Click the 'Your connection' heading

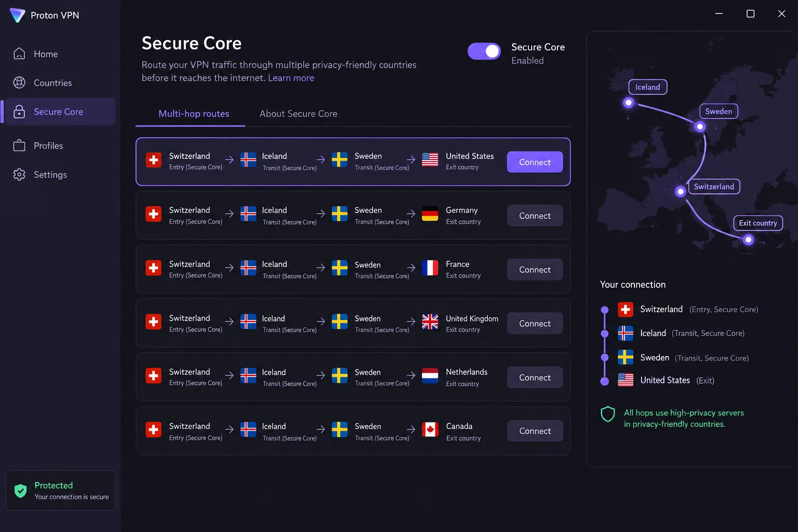click(x=633, y=285)
